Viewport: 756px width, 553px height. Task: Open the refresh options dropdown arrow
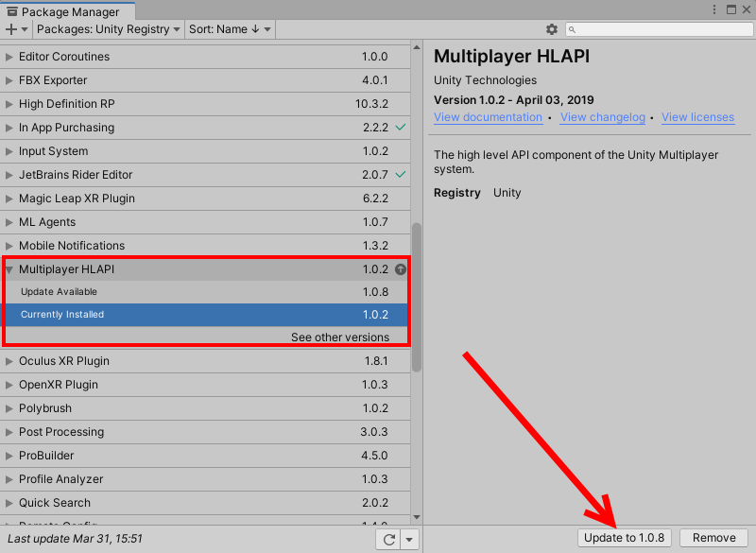(x=409, y=539)
